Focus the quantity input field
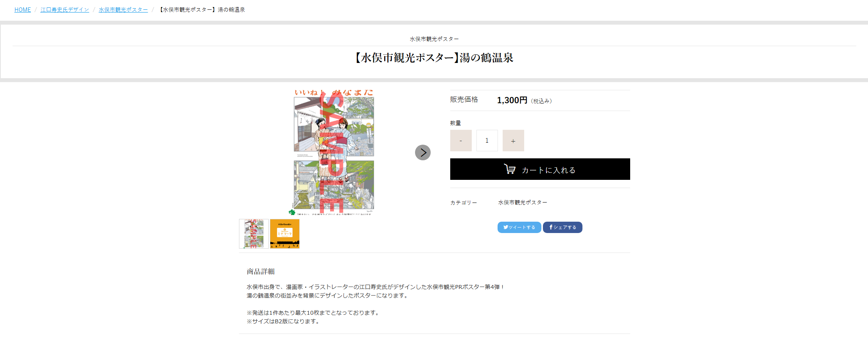The height and width of the screenshot is (355, 868). 487,141
